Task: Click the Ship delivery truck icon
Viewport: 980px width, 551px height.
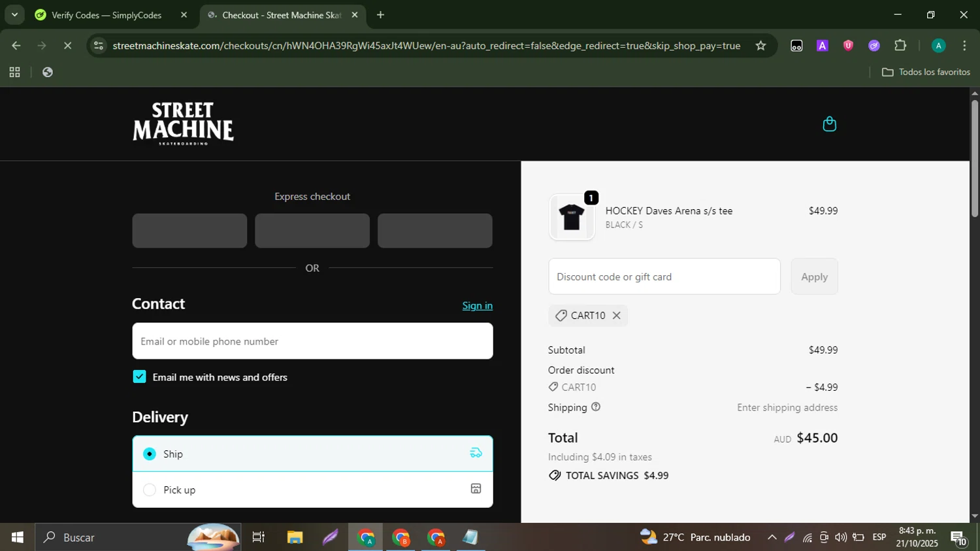Action: pyautogui.click(x=476, y=453)
